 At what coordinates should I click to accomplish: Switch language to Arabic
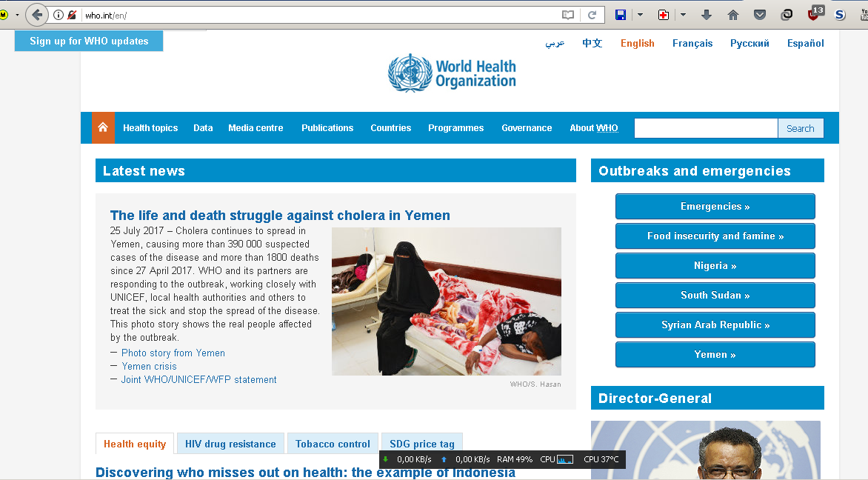point(554,43)
